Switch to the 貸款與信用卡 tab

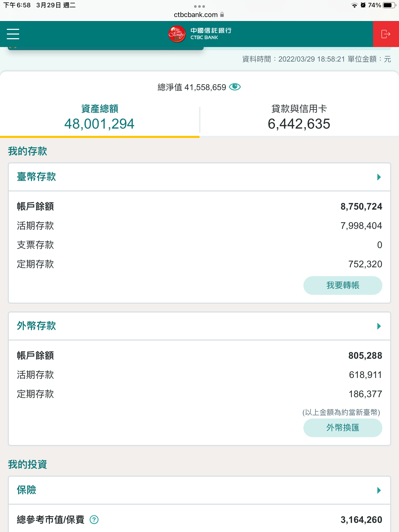tap(299, 117)
